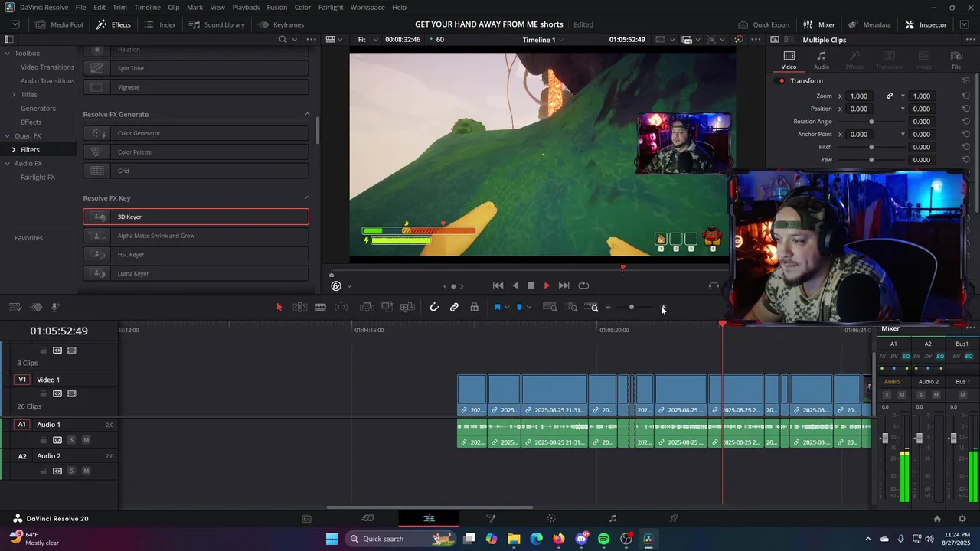Screen dimensions: 980x551
Task: Click the Stop button in viewer
Action: point(531,285)
